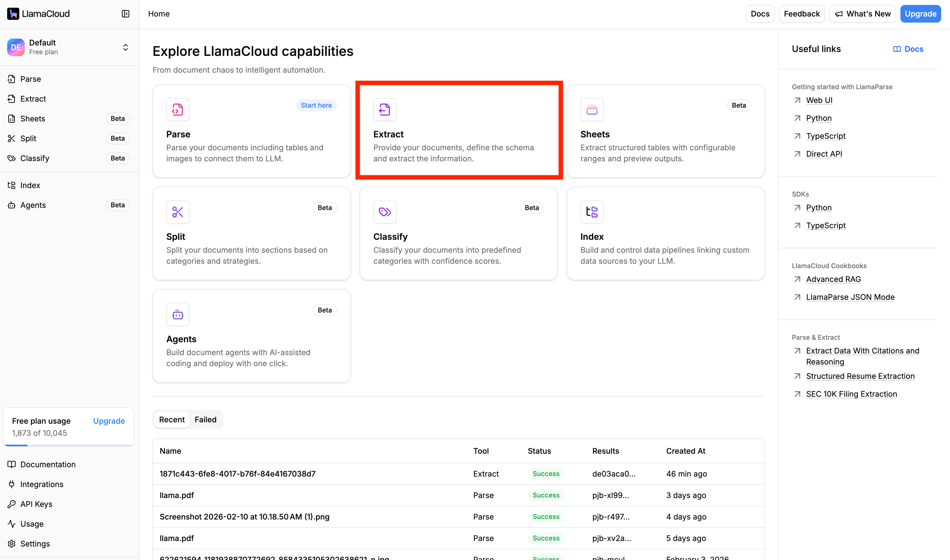Open the Agents card title
950x560 pixels.
181,339
